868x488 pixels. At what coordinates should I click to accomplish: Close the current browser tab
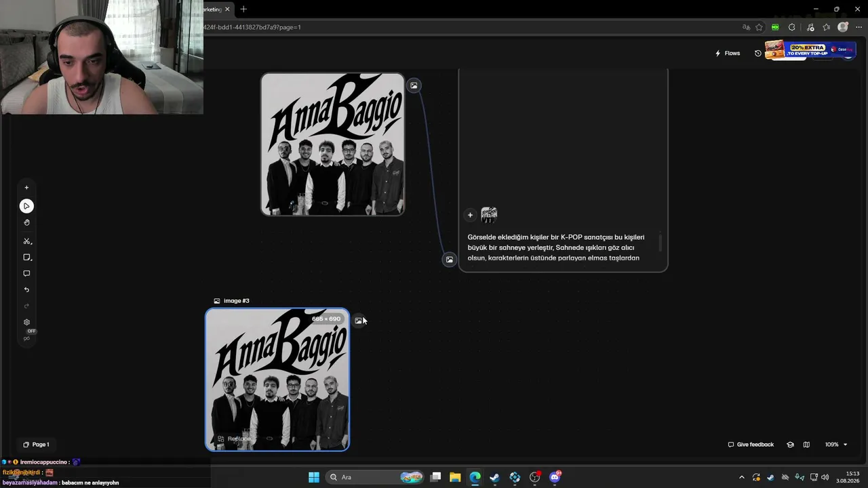tap(227, 9)
